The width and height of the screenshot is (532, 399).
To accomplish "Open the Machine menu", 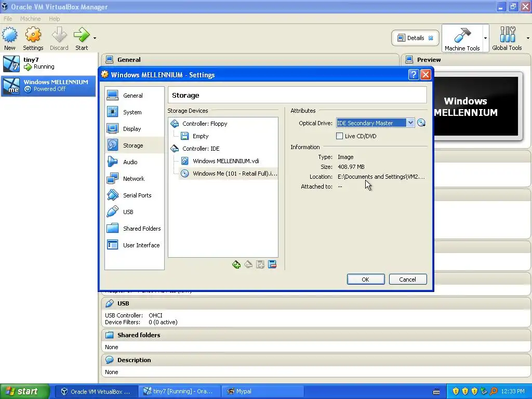I will click(30, 19).
